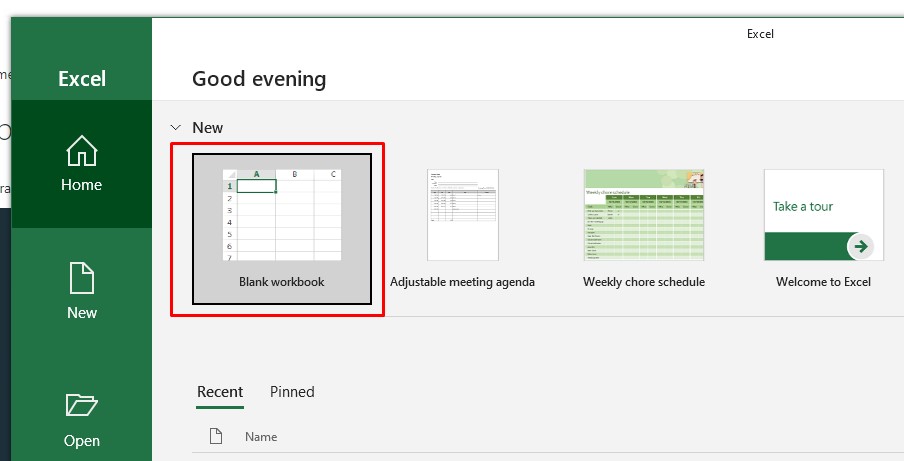Go to New via the sidebar label
This screenshot has height=461, width=904.
point(81,313)
